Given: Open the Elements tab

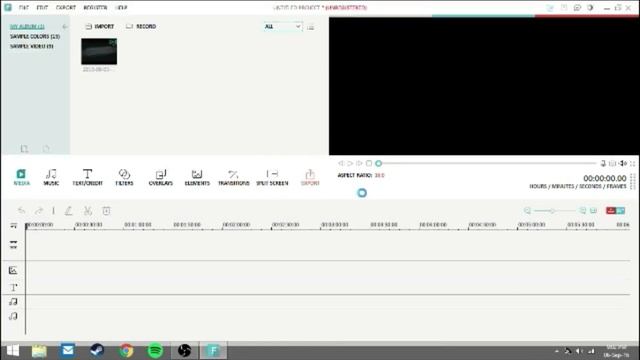Looking at the screenshot, I should (x=197, y=178).
